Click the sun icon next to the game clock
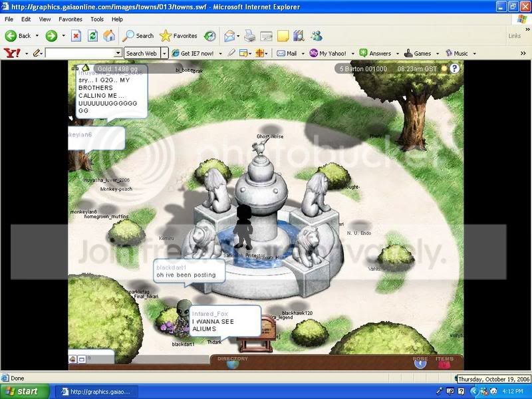This screenshot has height=399, width=532. [444, 69]
